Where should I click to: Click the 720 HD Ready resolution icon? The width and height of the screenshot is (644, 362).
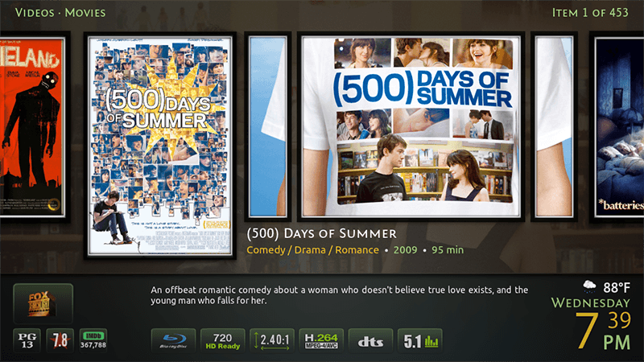point(223,340)
